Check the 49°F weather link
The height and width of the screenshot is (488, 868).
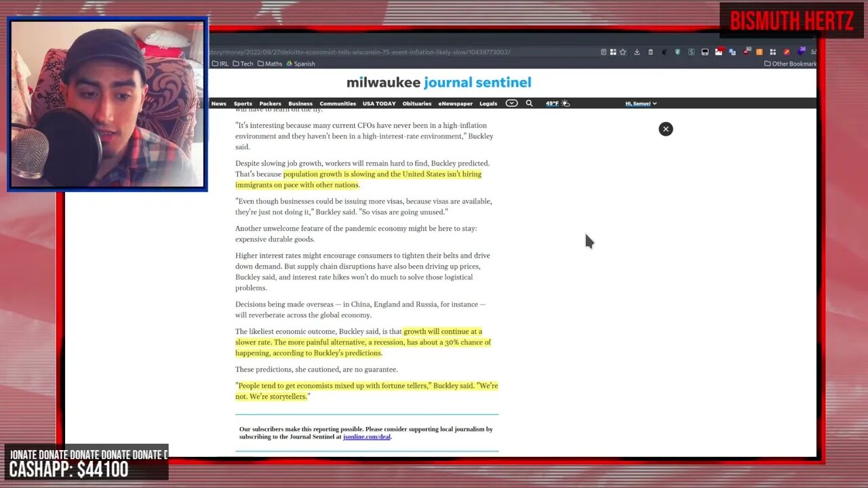point(552,104)
